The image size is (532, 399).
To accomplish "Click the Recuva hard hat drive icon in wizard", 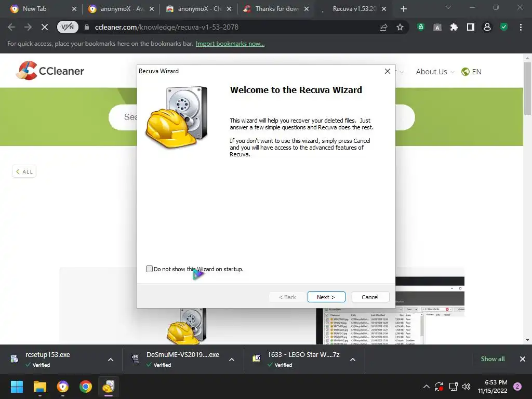I will click(x=177, y=117).
